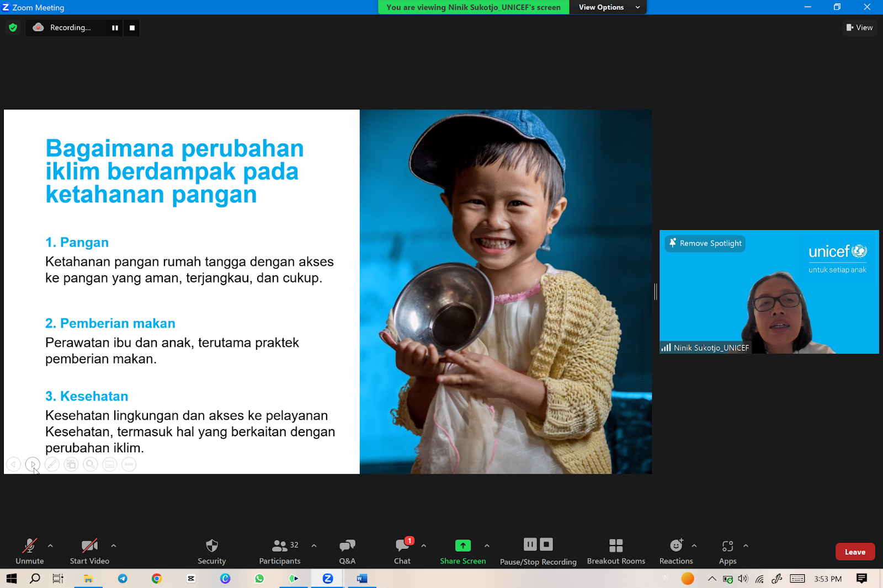Select the slideshow pen tool
Viewport: 883px width, 588px height.
52,464
